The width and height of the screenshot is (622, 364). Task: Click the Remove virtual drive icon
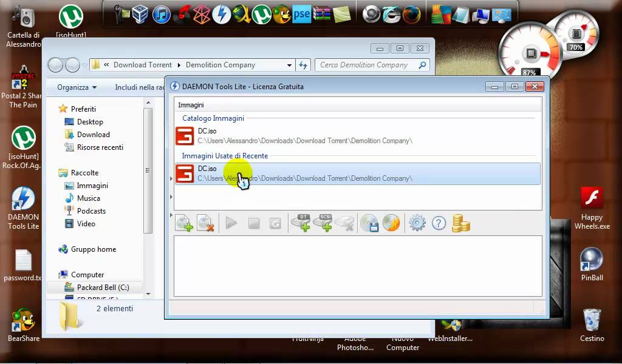point(344,223)
